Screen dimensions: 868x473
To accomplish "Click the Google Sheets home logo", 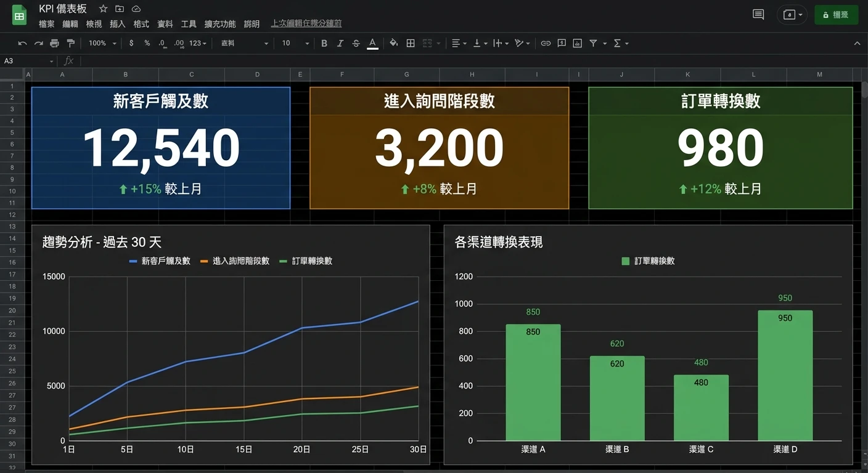I will [19, 15].
